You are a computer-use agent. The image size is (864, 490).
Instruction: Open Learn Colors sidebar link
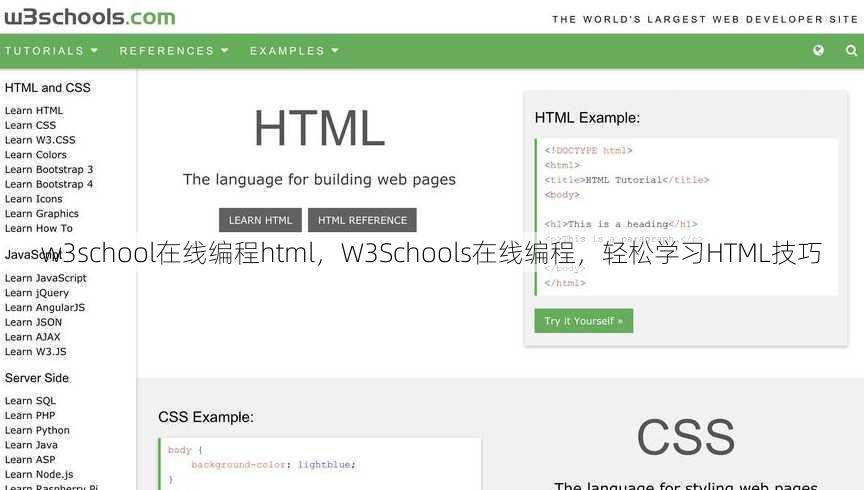click(36, 155)
